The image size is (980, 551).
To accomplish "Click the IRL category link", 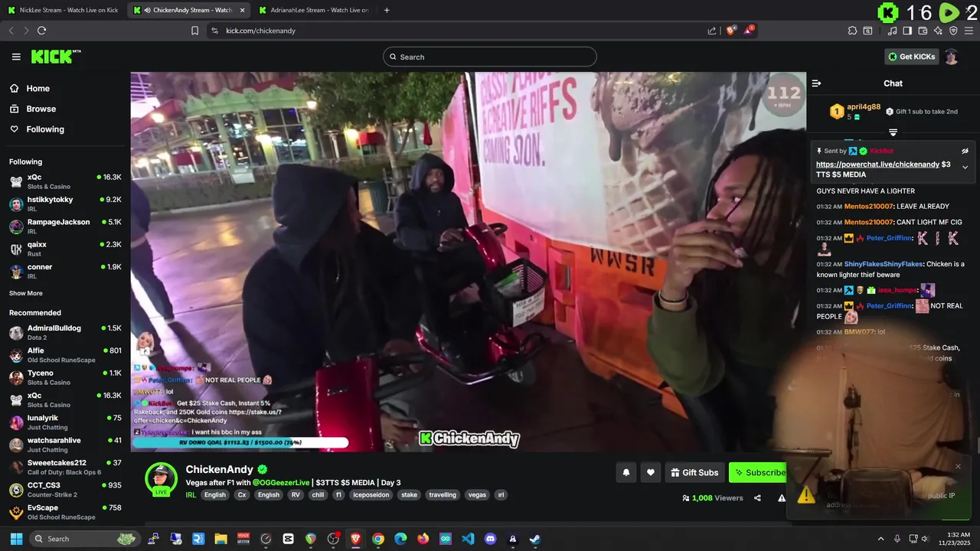I will [191, 494].
